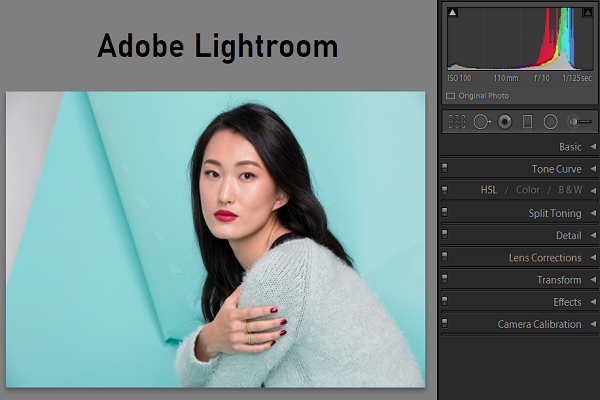This screenshot has height=400, width=600.
Task: Toggle shadow clipping indicator in histogram
Action: (453, 13)
